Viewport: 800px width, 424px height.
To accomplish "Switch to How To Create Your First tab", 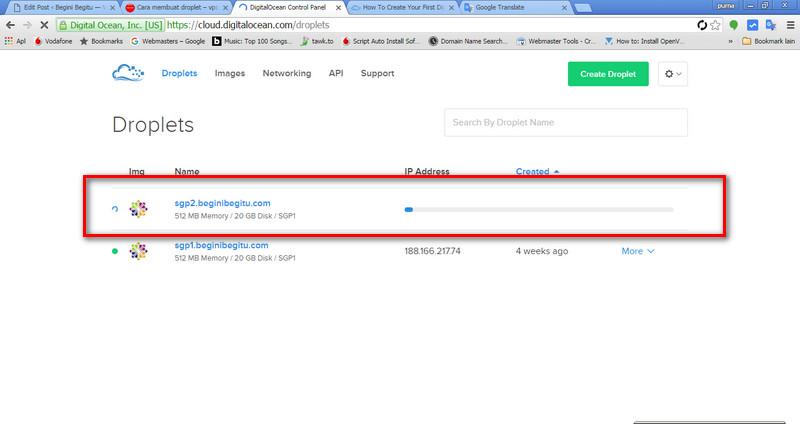I will click(402, 8).
